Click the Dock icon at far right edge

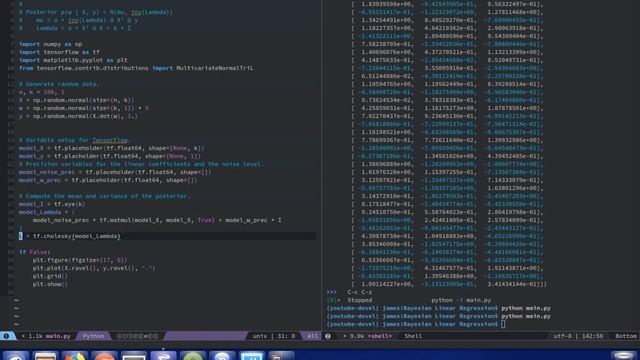[623, 355]
